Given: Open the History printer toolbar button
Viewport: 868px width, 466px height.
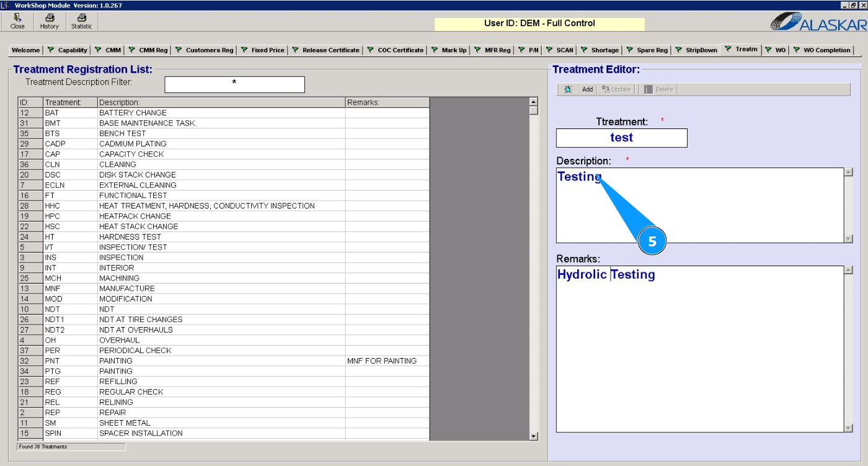Looking at the screenshot, I should tap(50, 22).
